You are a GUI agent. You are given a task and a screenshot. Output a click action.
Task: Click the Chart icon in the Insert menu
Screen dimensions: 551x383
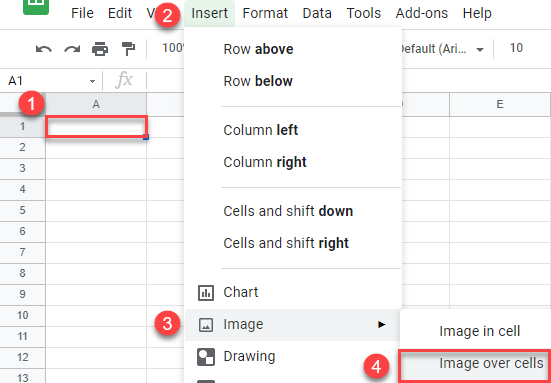(206, 292)
